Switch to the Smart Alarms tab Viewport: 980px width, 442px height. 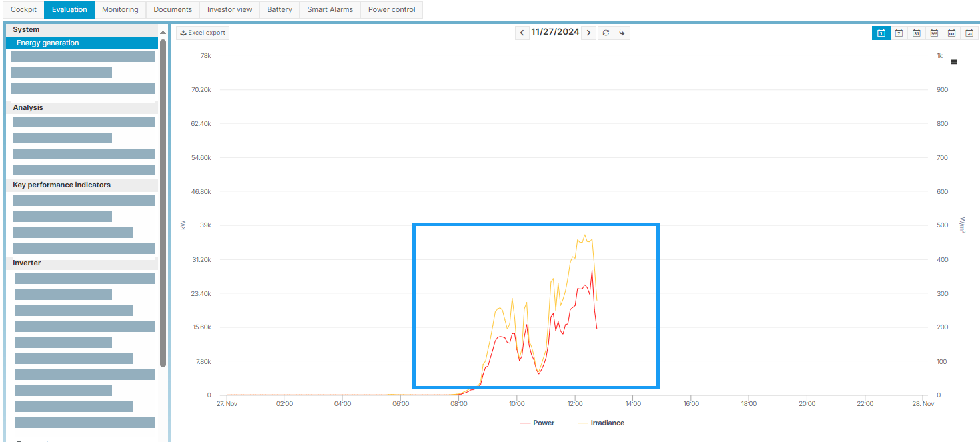click(x=330, y=9)
